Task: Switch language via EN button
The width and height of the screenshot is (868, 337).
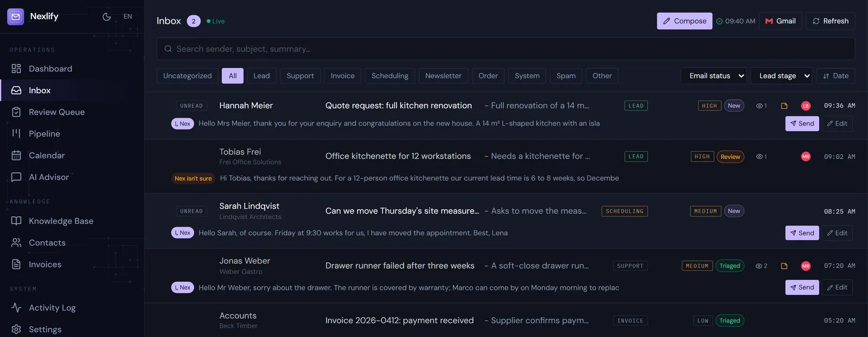Action: (128, 17)
